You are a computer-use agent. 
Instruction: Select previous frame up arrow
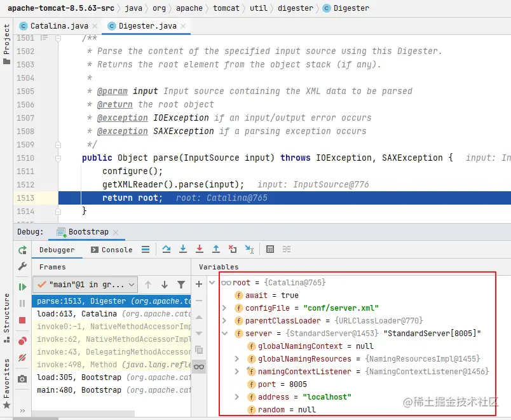(x=148, y=285)
